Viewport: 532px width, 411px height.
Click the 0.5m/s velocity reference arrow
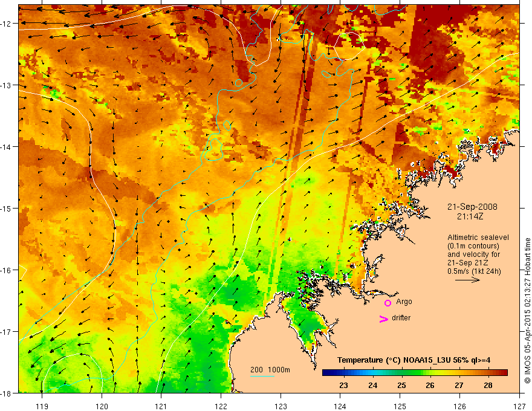tap(467, 280)
